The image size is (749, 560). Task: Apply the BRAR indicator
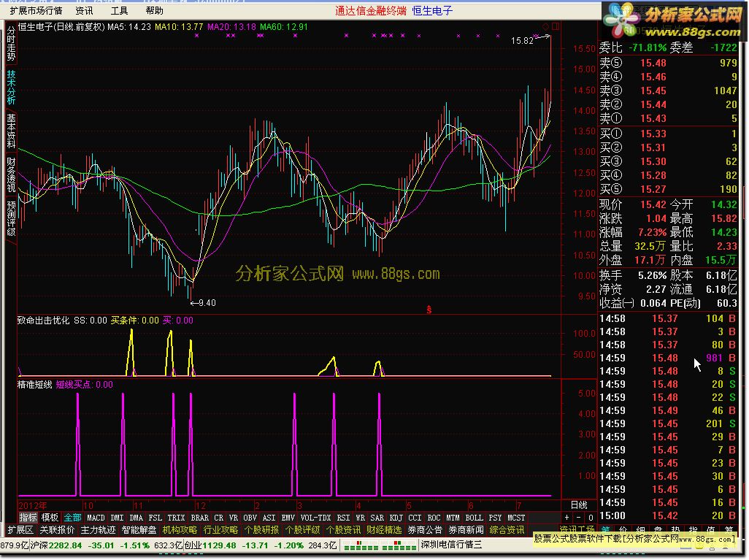tap(200, 518)
